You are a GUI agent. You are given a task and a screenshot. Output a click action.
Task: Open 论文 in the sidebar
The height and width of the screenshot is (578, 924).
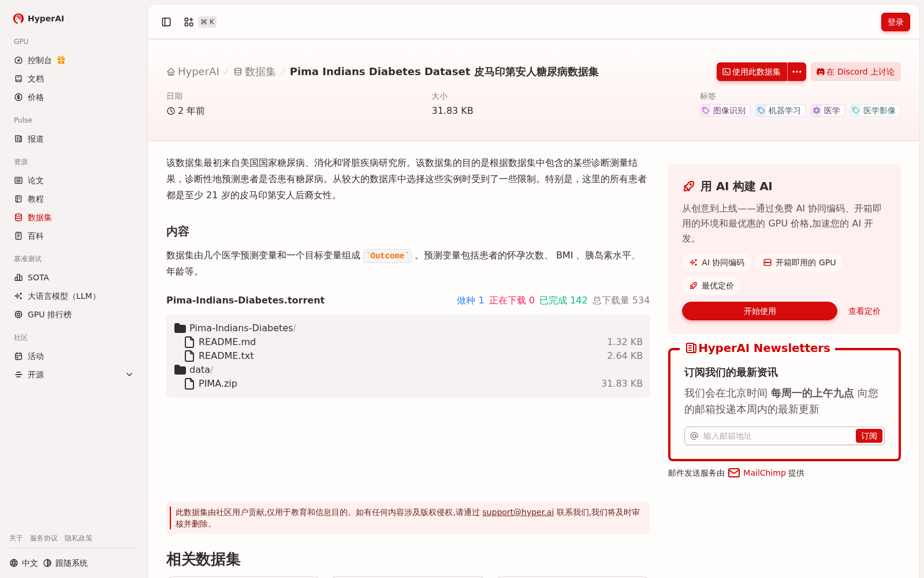point(36,180)
